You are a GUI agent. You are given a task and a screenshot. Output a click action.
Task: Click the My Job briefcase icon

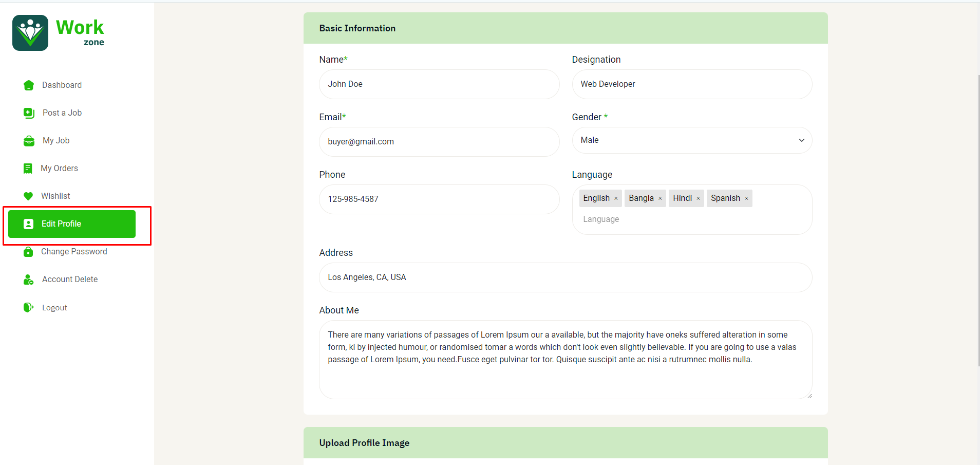(x=29, y=141)
